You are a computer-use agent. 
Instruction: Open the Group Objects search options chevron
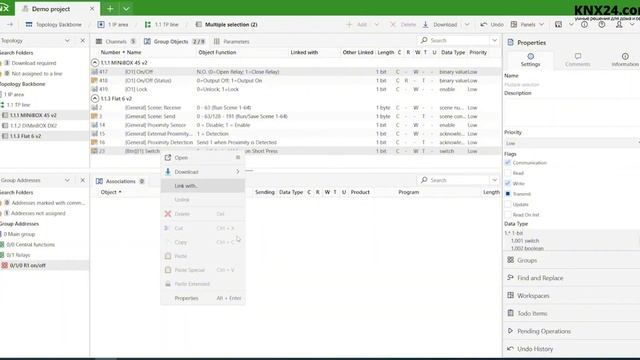click(x=495, y=40)
